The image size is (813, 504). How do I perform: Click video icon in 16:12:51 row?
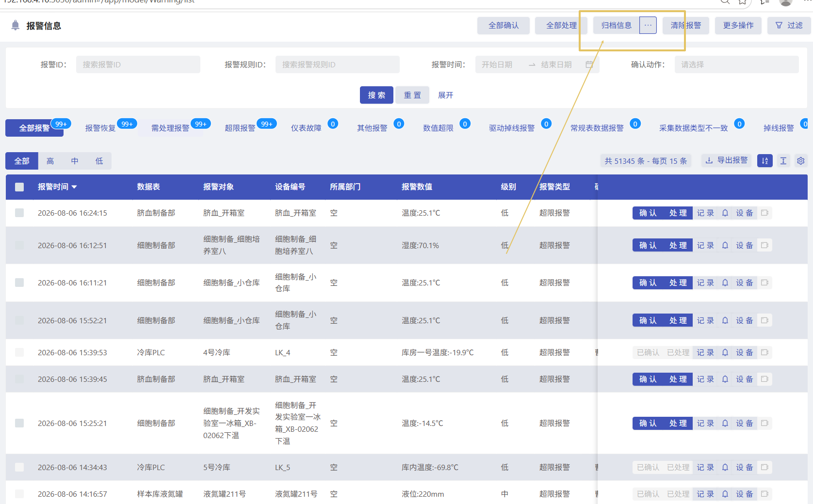[x=765, y=245]
